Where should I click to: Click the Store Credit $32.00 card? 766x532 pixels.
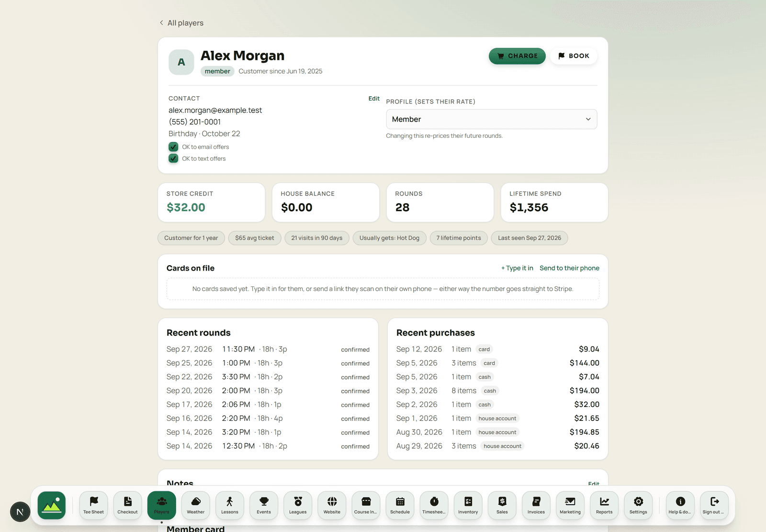click(211, 203)
